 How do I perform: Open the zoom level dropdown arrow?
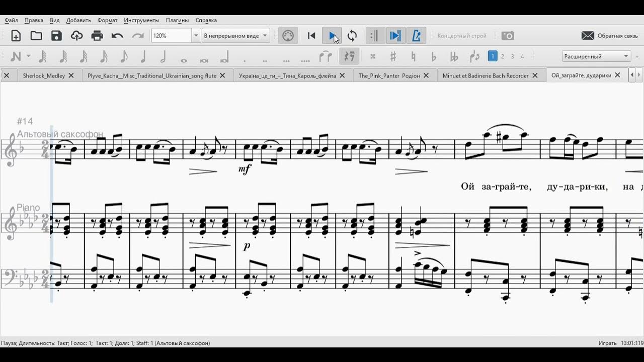coord(196,36)
